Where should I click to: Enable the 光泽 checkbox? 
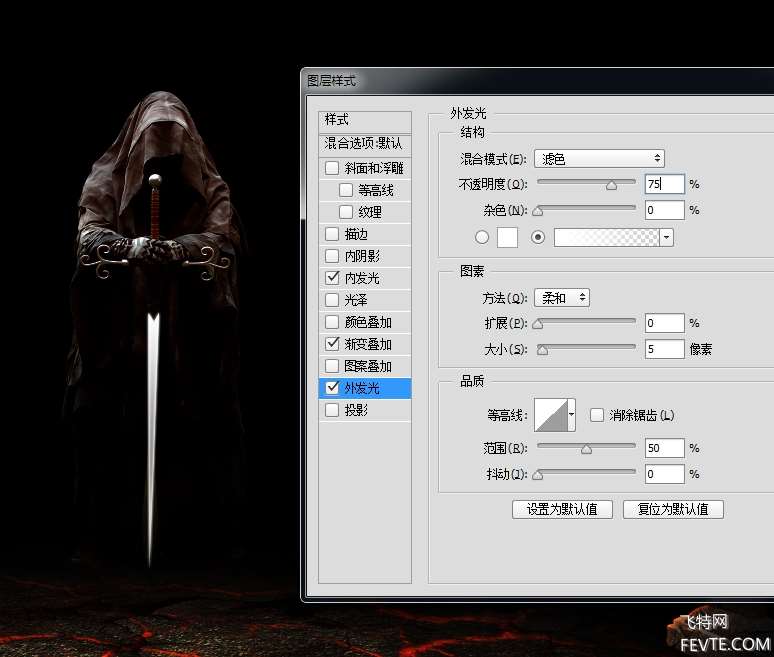click(x=332, y=300)
